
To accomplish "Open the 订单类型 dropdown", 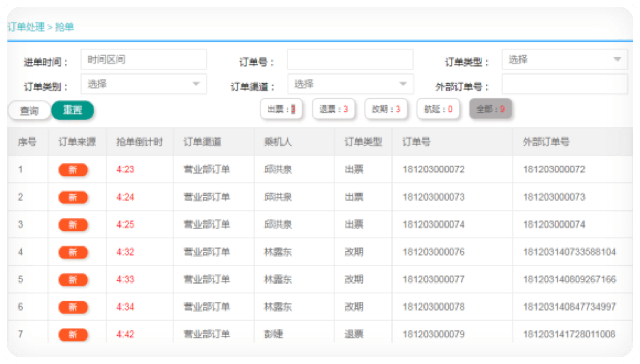I will coord(564,60).
